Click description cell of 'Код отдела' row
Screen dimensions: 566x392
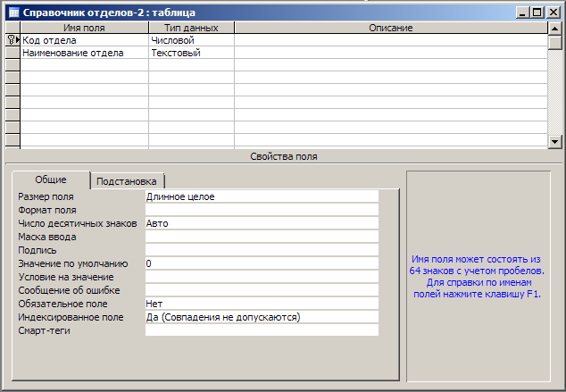(391, 40)
